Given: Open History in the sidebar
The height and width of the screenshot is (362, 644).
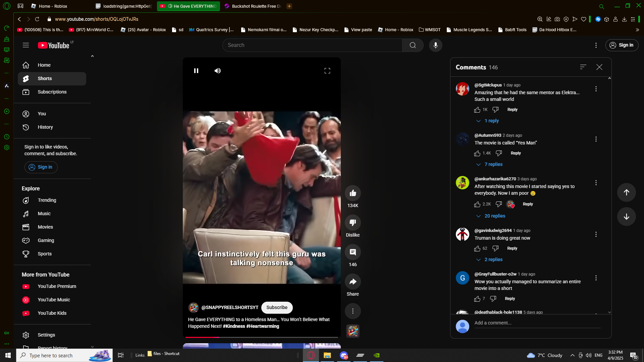Looking at the screenshot, I should coord(52,127).
